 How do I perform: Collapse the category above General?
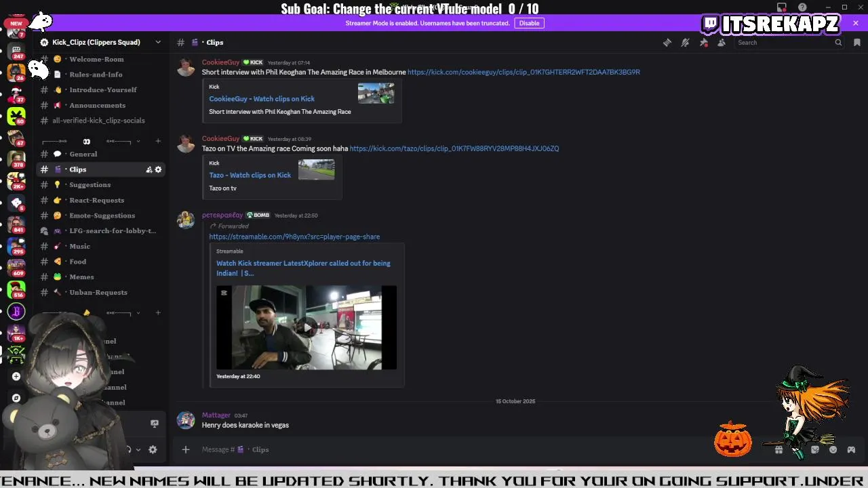point(138,141)
